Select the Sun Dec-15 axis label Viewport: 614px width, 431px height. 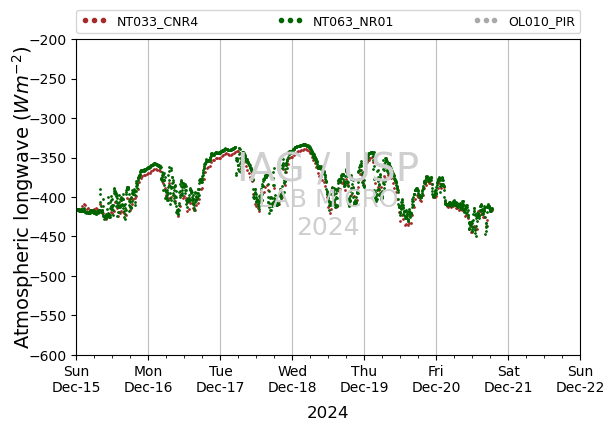[x=76, y=379]
